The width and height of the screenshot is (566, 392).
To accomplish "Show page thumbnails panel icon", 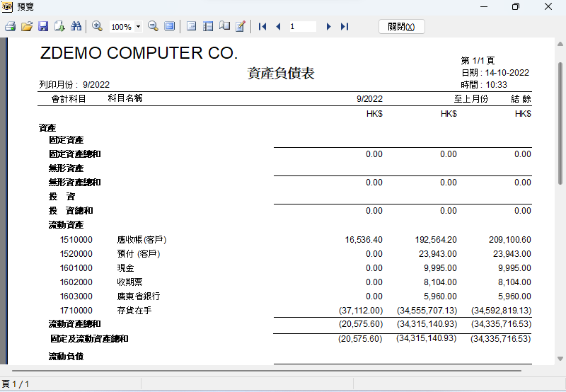I will [x=208, y=26].
